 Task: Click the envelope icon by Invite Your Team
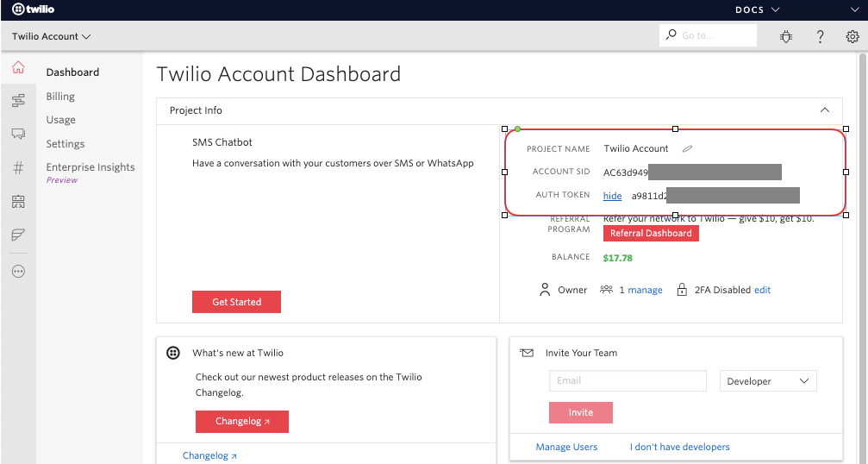click(x=527, y=353)
